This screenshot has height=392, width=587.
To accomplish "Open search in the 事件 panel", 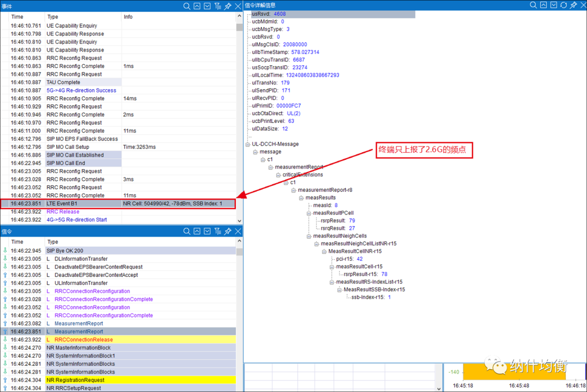I will (186, 7).
